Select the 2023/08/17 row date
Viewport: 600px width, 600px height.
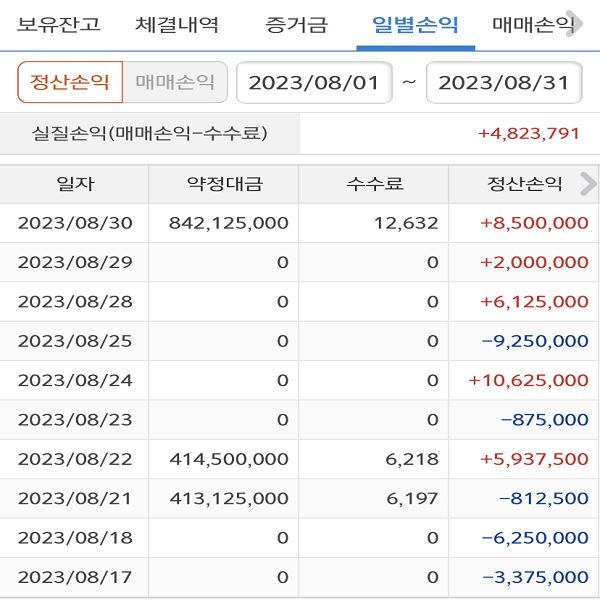point(75,577)
